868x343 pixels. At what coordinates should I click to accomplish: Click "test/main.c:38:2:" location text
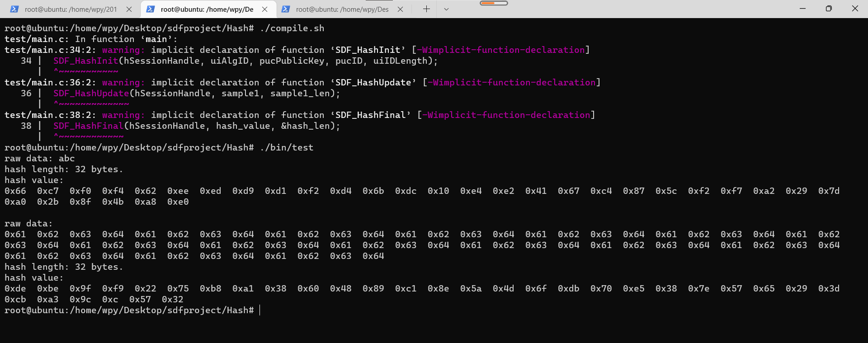51,115
